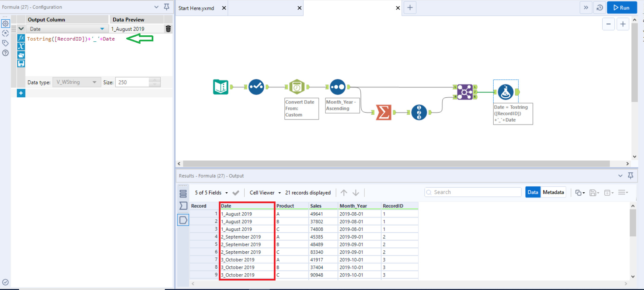Select the DateTime tool labeled Convert Date
644x290 pixels.
(x=297, y=87)
